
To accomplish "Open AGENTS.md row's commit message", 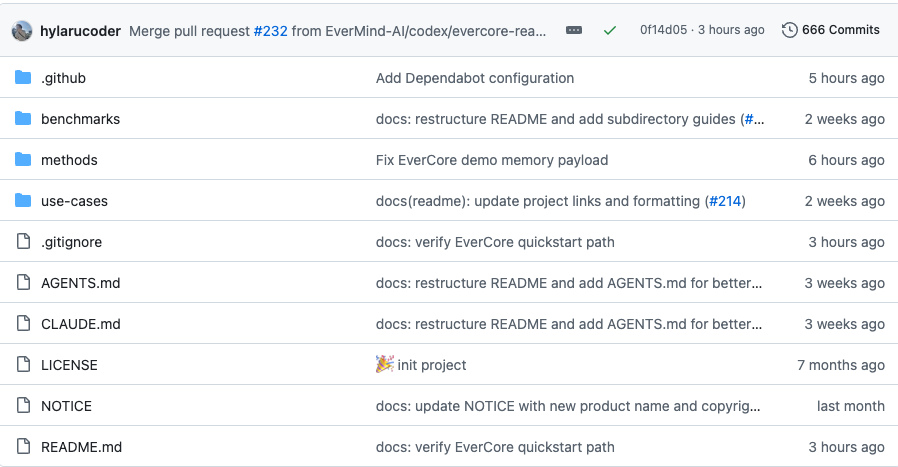I will click(569, 283).
